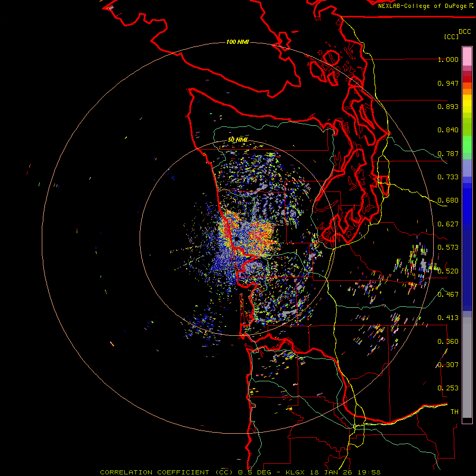Select the 0.680 legend value
Screen dimensions: 476x476
(448, 200)
